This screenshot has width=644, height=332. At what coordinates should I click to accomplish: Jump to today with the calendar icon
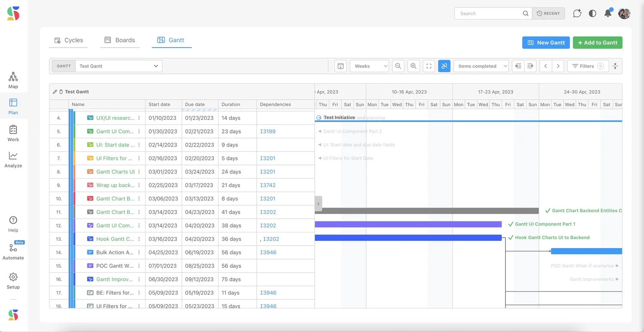(x=340, y=65)
